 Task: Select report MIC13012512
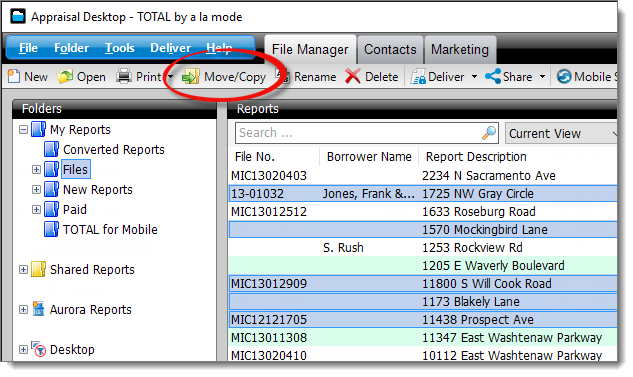point(269,212)
